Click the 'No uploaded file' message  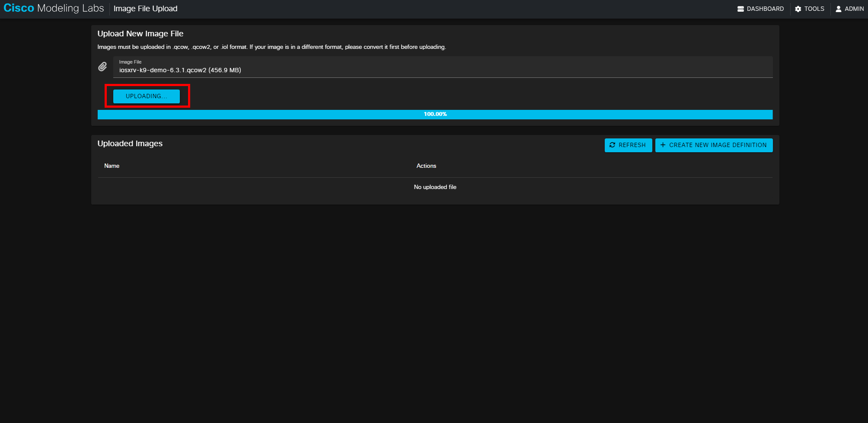click(x=435, y=187)
